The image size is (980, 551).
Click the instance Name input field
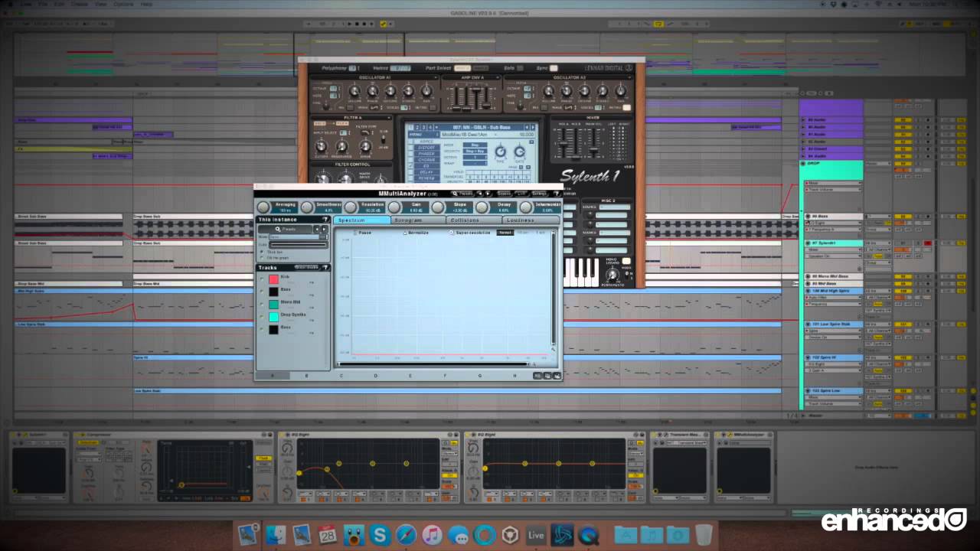(x=294, y=237)
